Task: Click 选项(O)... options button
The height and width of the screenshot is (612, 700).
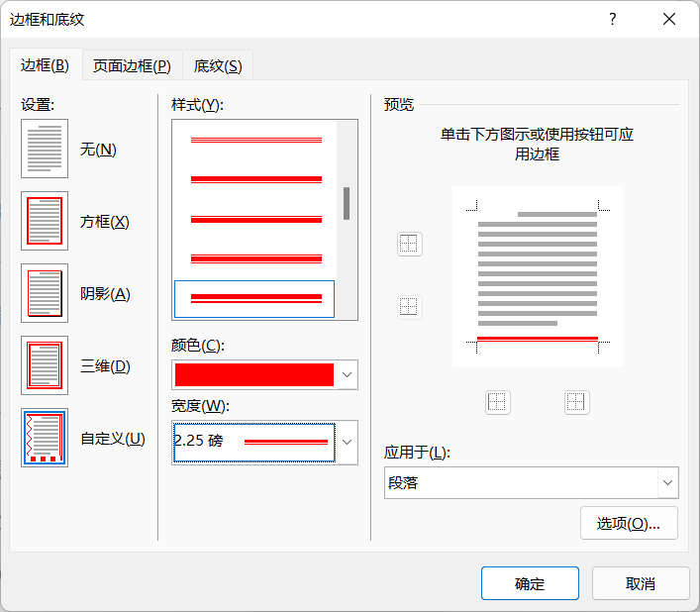Action: click(x=629, y=523)
